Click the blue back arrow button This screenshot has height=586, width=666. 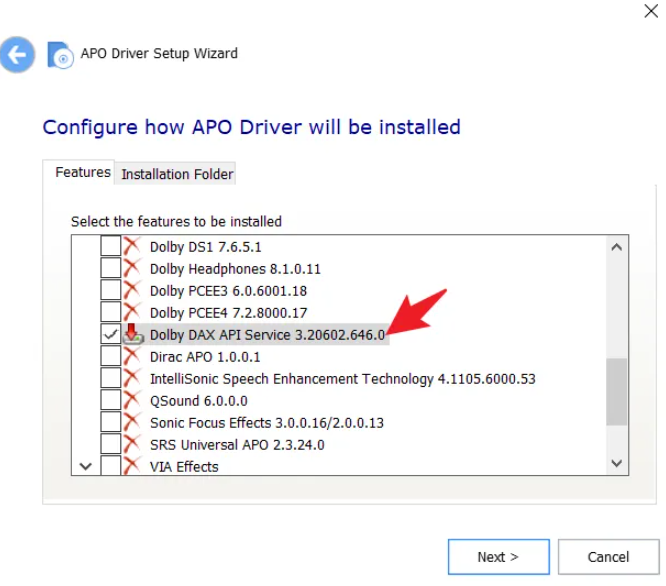tap(17, 54)
